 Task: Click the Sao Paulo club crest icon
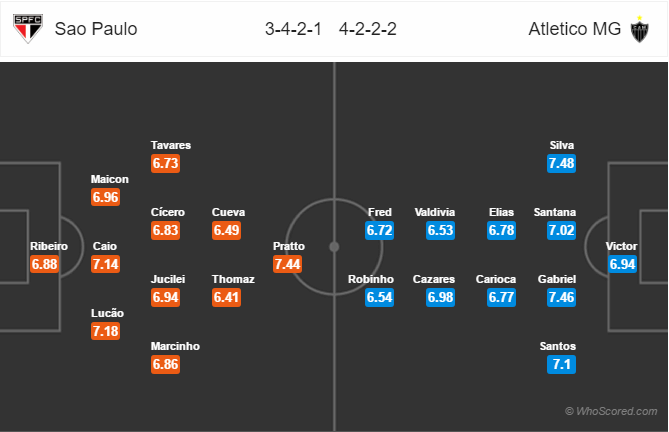click(x=28, y=29)
